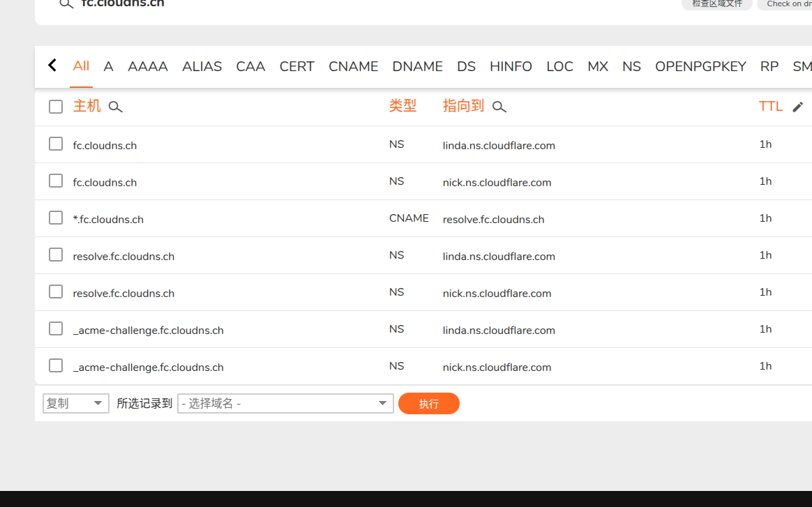Screen dimensions: 812x507
Task: Click the pencil icon next to TTL
Action: coord(797,106)
